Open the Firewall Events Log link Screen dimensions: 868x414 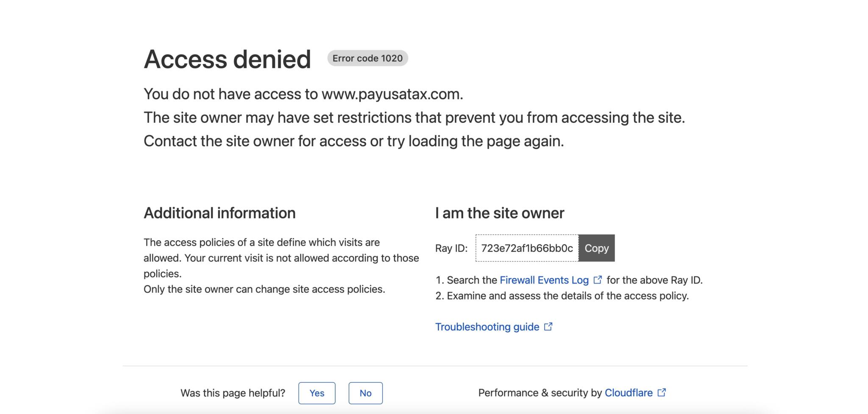point(544,280)
